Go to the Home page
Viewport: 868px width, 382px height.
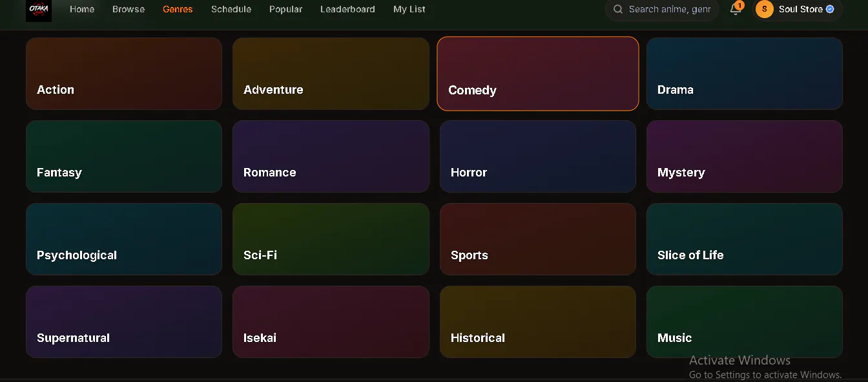[82, 9]
